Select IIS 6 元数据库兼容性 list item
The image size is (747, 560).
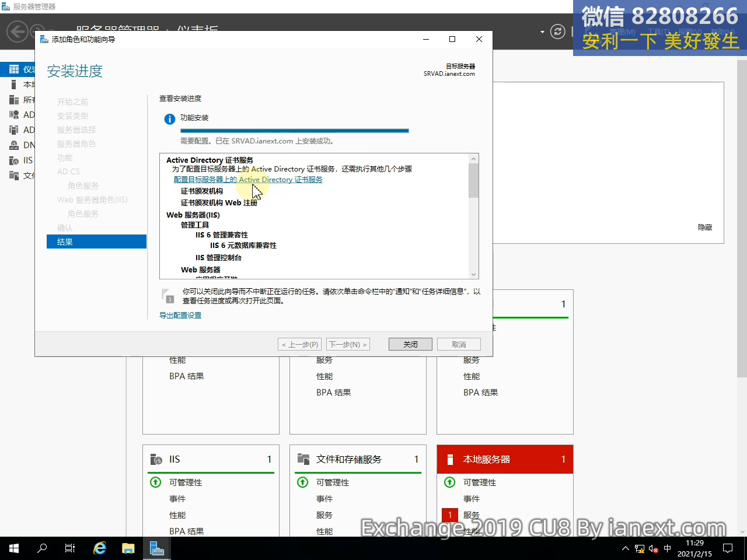pyautogui.click(x=243, y=245)
